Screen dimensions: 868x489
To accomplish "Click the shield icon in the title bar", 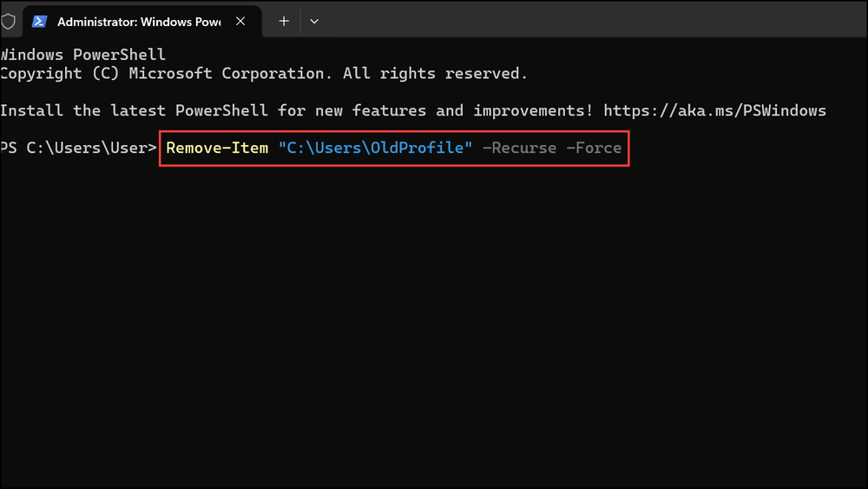I will (x=8, y=22).
